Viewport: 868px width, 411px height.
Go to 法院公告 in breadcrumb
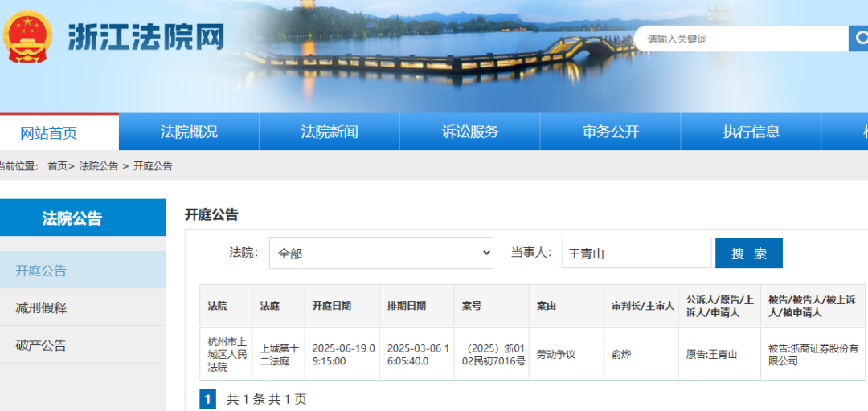pos(99,166)
